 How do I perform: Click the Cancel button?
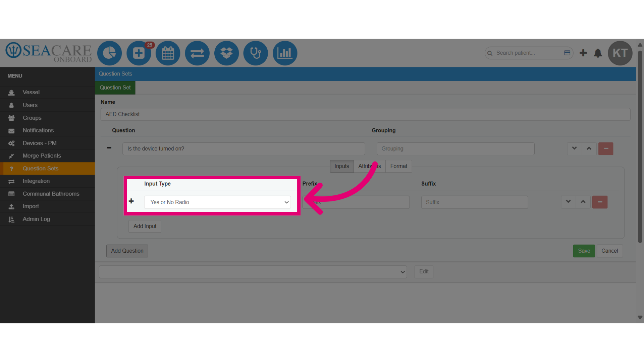point(609,251)
